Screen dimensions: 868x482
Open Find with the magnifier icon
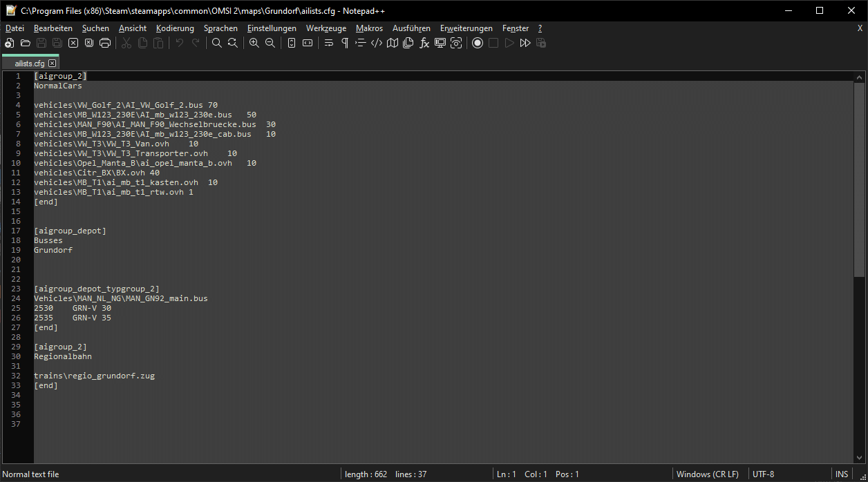coord(217,43)
